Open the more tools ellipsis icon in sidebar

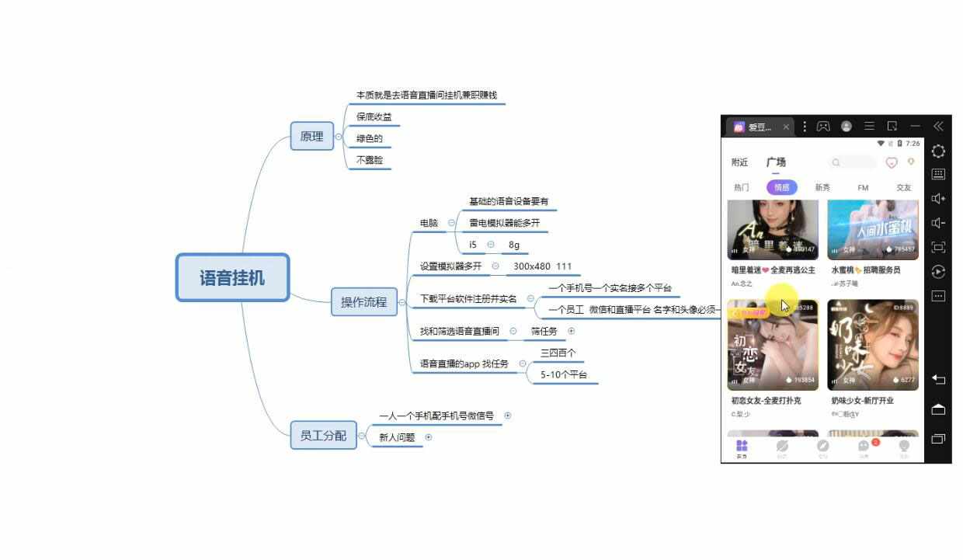938,296
